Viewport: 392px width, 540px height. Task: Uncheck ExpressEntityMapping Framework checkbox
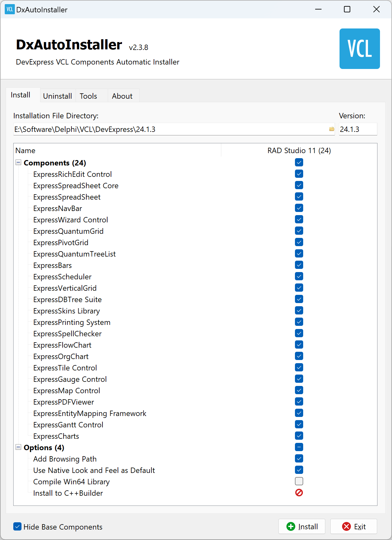click(299, 413)
